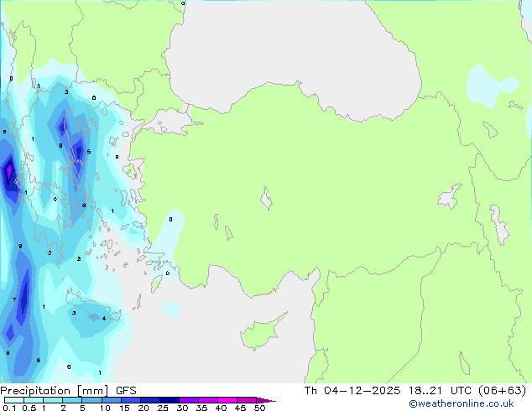Click the map value '4' on Crete
Screen dimensions: 532x411
pyautogui.click(x=104, y=318)
